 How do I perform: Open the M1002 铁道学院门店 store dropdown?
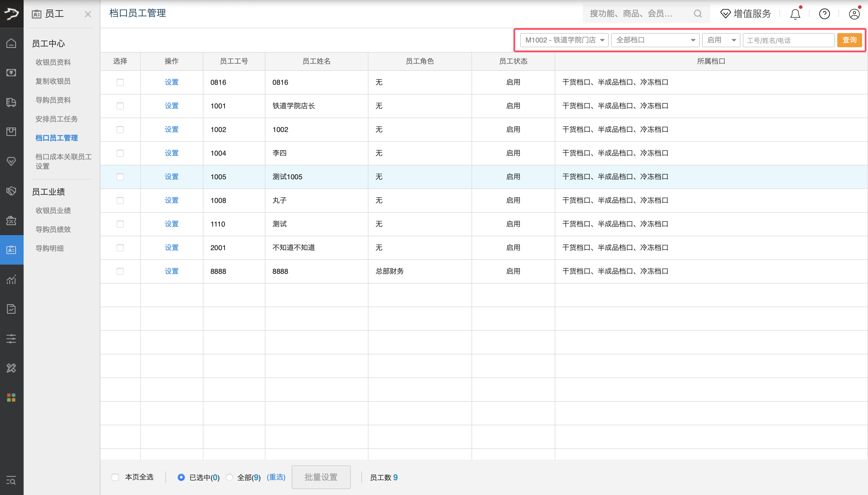point(564,40)
